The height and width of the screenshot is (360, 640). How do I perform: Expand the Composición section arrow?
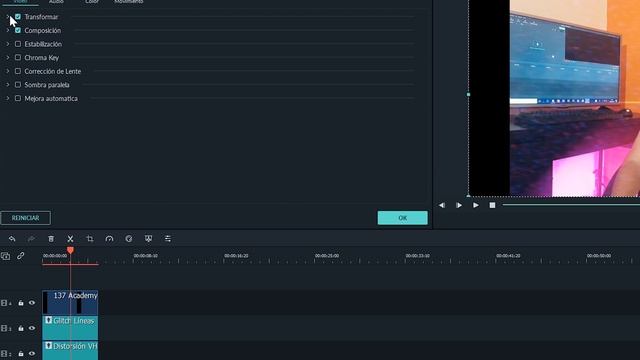tap(7, 30)
